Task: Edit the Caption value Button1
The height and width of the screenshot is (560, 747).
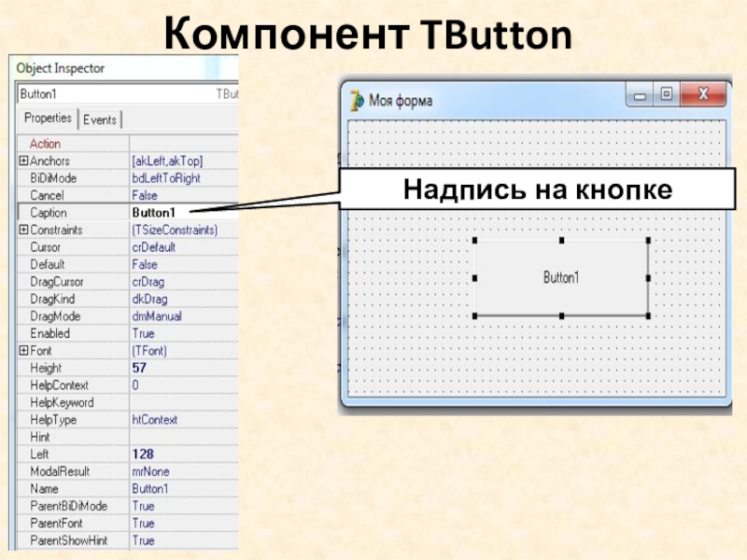Action: tap(154, 213)
